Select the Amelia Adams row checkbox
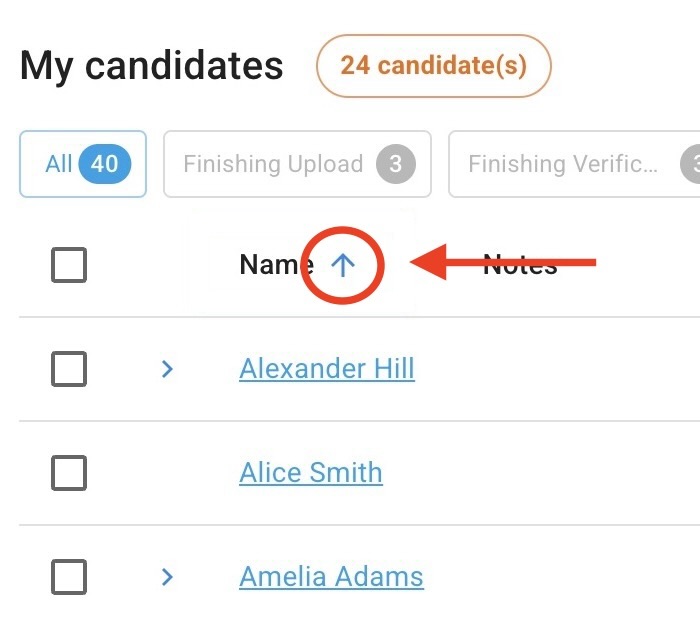Screen dimensions: 700x620 click(69, 577)
